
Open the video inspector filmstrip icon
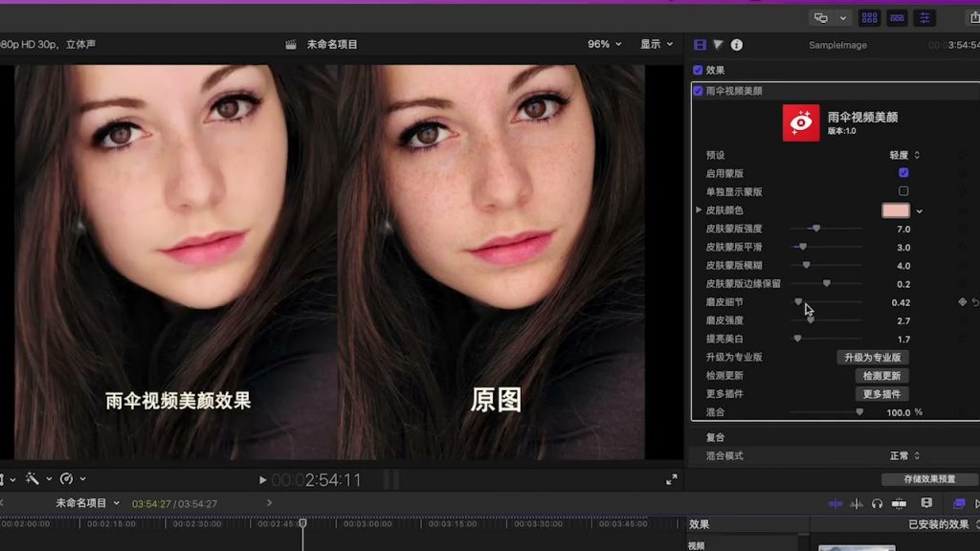(700, 44)
